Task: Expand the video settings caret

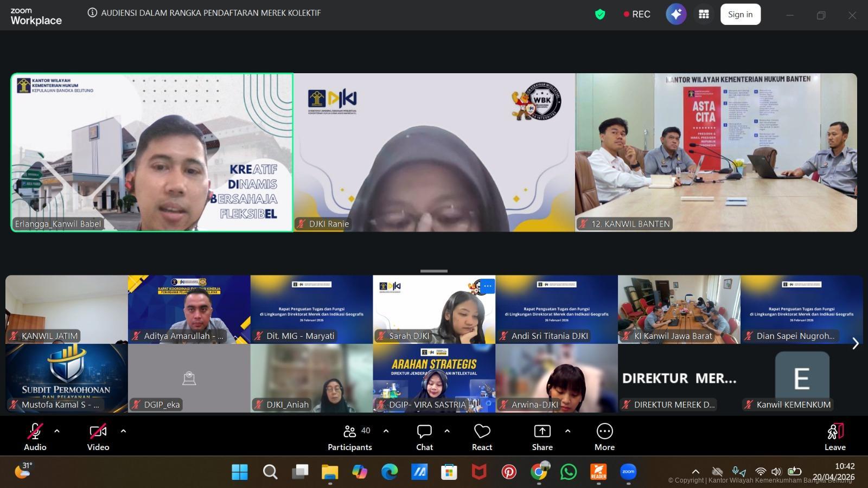Action: pos(123,431)
